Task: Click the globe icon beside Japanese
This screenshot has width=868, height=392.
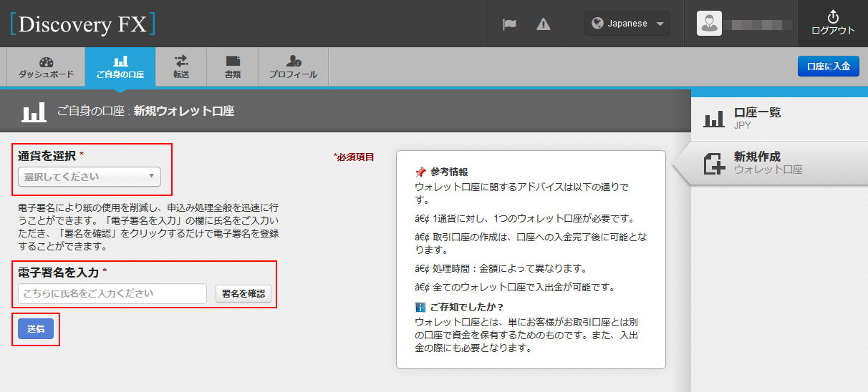Action: (597, 24)
